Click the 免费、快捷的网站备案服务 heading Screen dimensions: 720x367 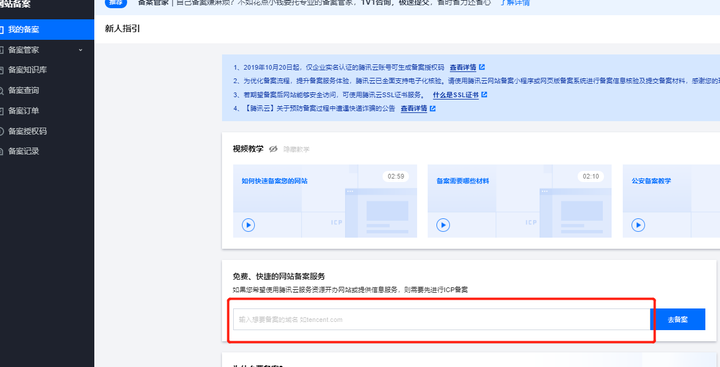[x=279, y=277]
